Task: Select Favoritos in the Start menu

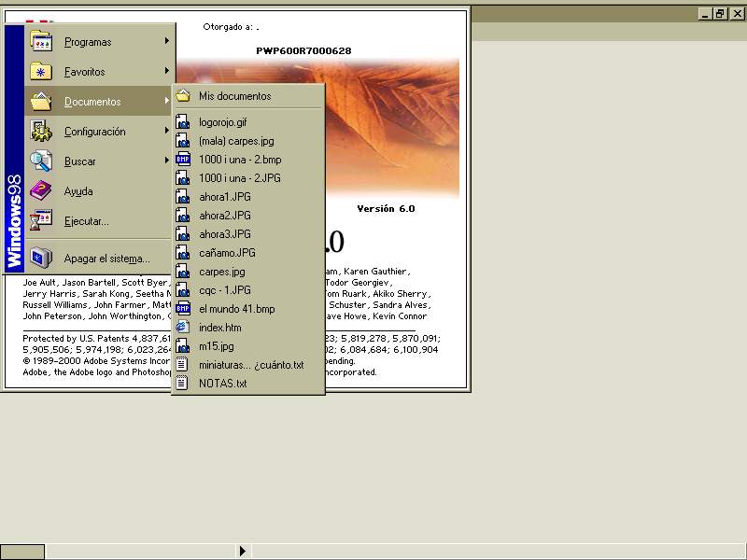Action: (x=99, y=72)
